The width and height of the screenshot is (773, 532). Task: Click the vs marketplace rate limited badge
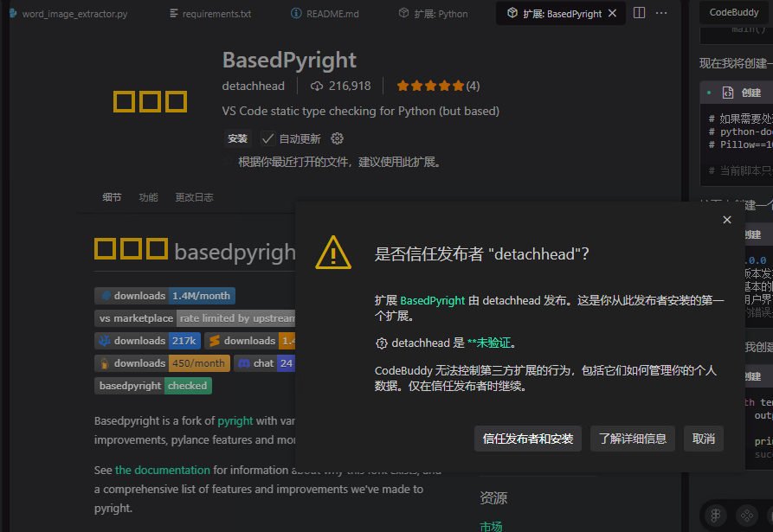[x=195, y=318]
